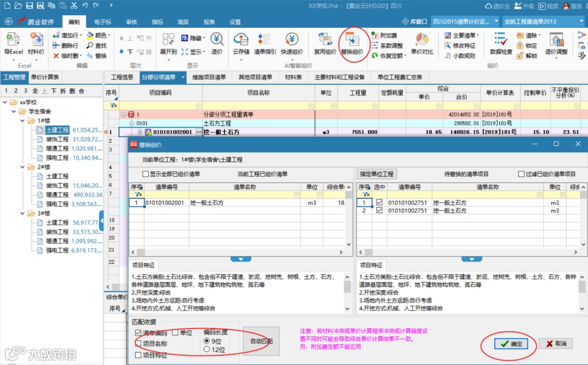Click the 小数规则 decimal rules icon
Screen dimensions: 588x365
[448, 56]
